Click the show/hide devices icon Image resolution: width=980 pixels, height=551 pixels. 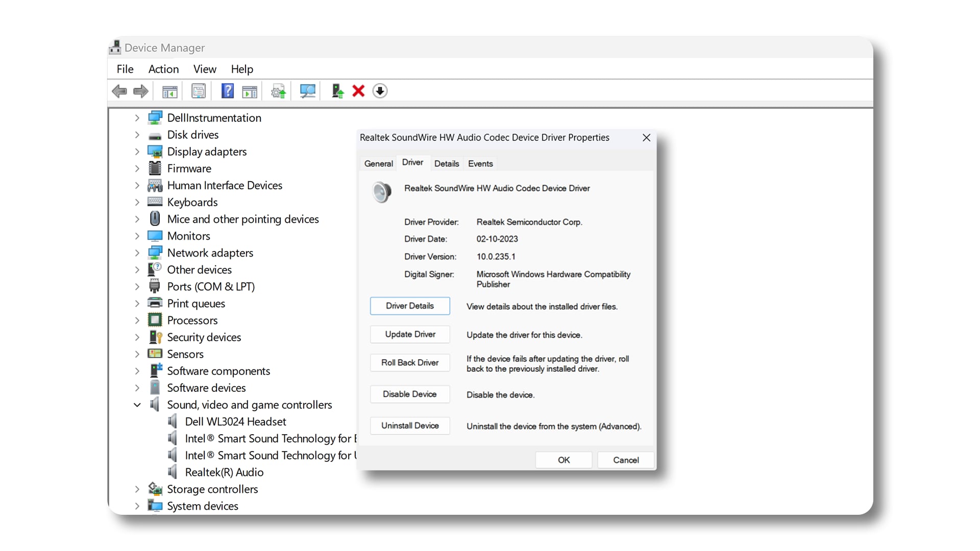[x=169, y=91]
